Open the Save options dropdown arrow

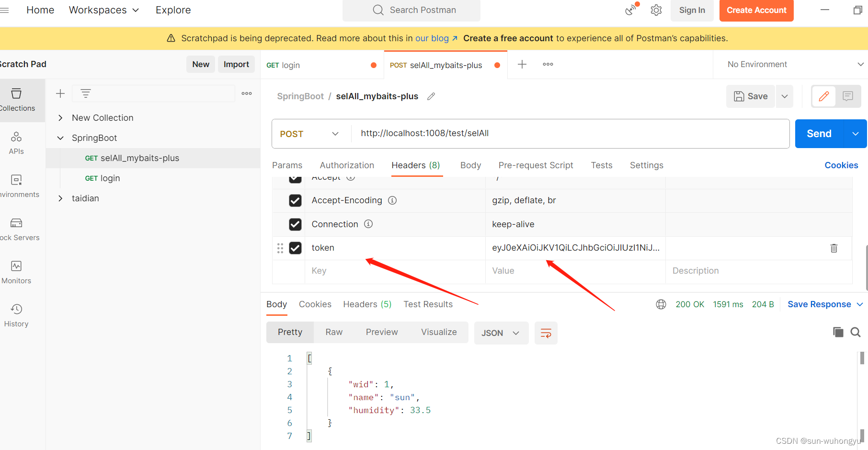(x=785, y=96)
